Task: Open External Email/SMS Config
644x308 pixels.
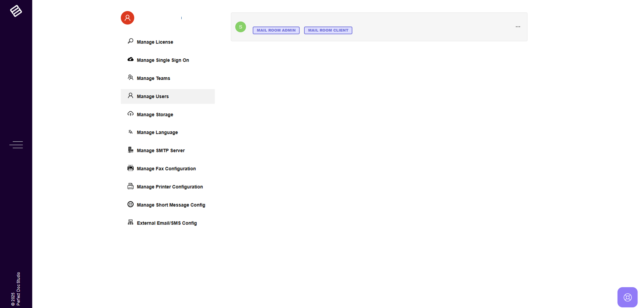Action: (166, 223)
